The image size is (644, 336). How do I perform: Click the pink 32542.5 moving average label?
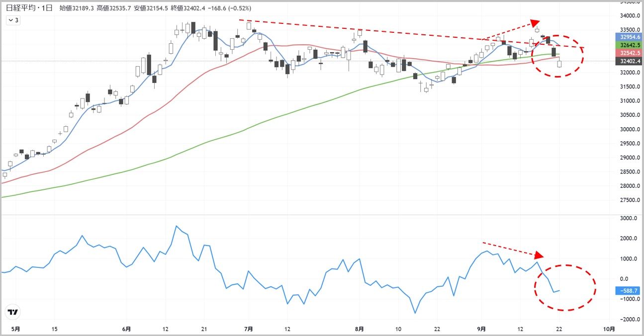tap(629, 53)
